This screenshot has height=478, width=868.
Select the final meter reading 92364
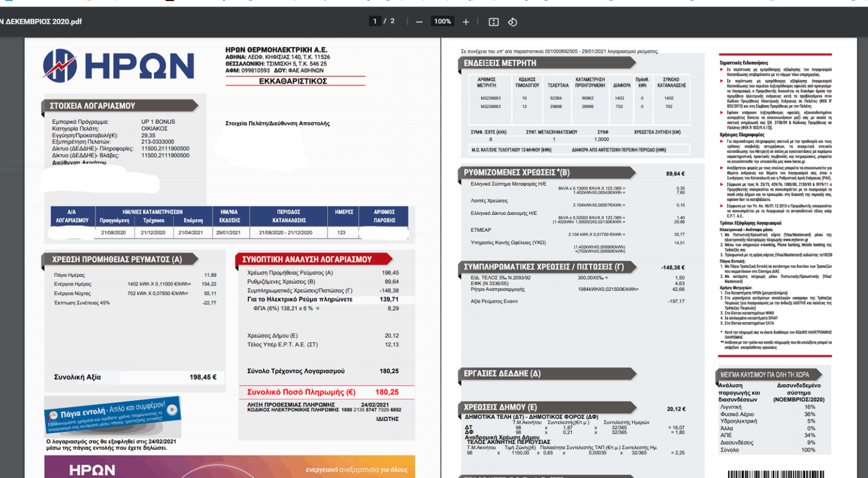pyautogui.click(x=556, y=98)
